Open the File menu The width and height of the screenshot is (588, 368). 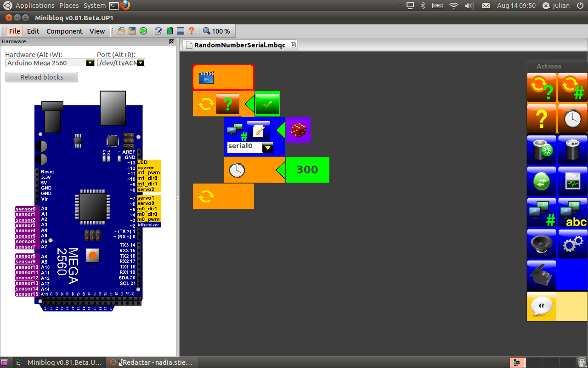15,31
